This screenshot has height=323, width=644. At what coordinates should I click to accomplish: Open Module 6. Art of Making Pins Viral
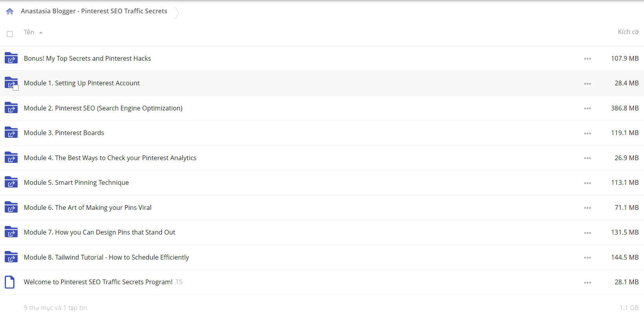click(88, 208)
